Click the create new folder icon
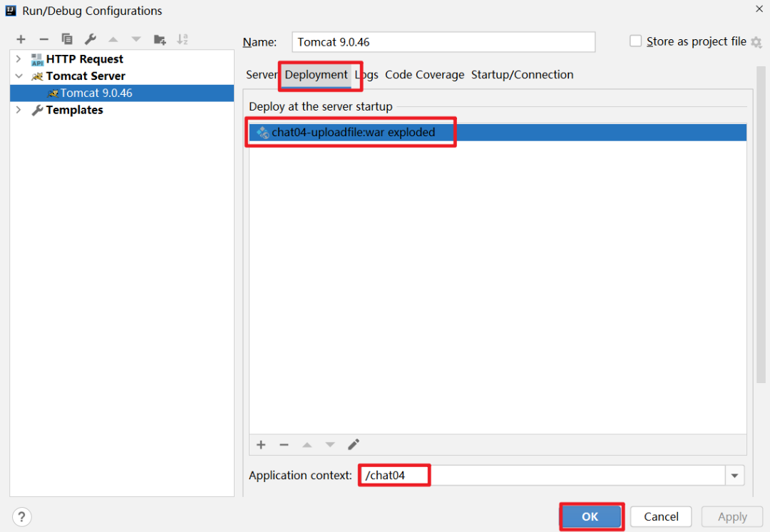The image size is (770, 532). 160,39
